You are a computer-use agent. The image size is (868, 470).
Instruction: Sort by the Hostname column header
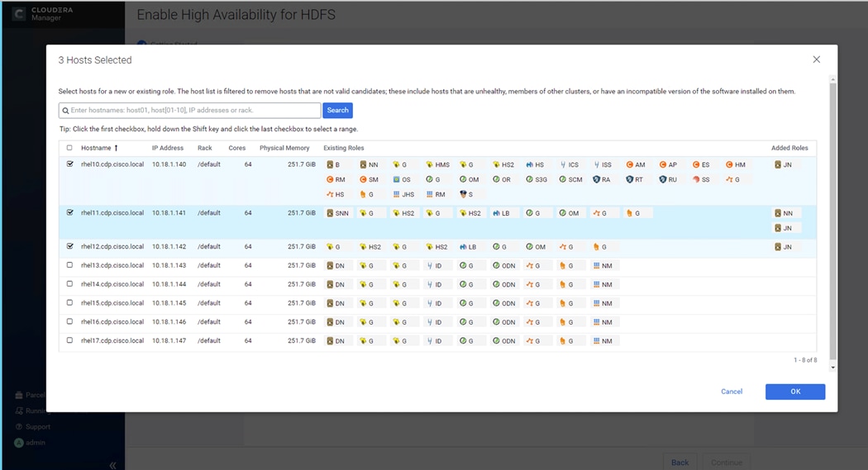(x=99, y=148)
